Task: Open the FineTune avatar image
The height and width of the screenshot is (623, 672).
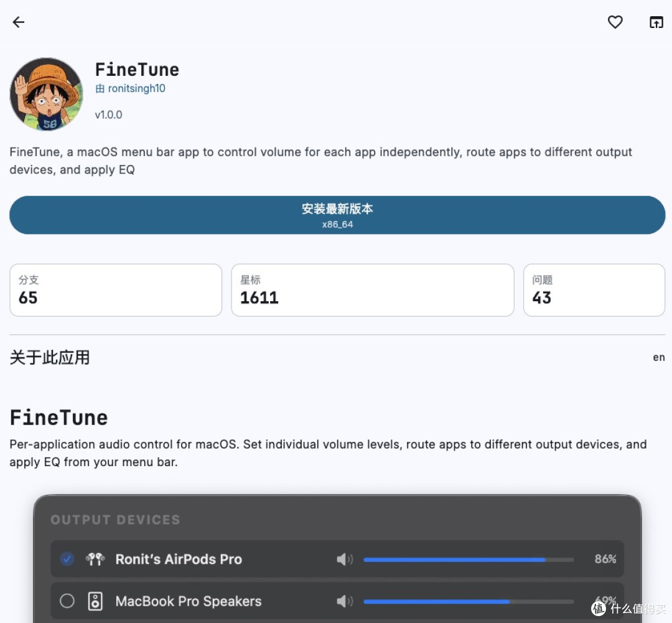Action: point(46,95)
